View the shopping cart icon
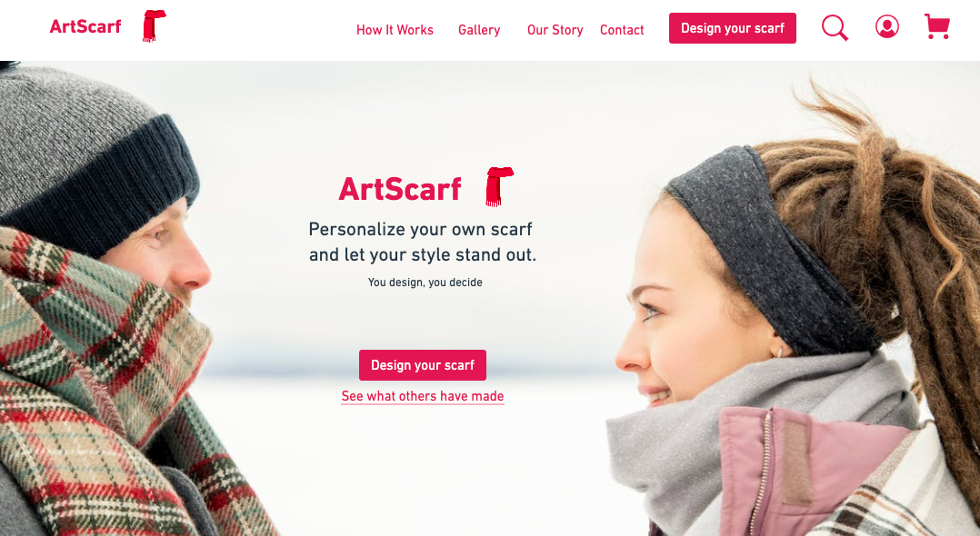The image size is (980, 536). click(x=937, y=27)
